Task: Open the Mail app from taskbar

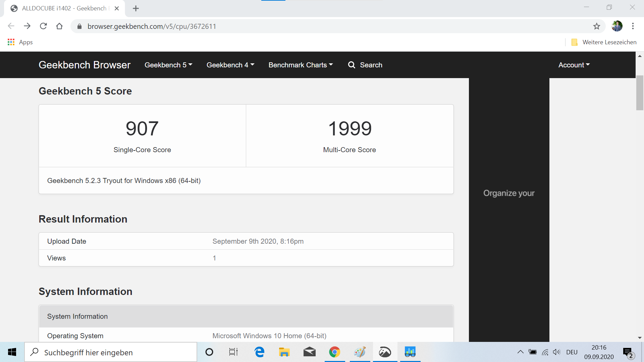Action: click(309, 352)
